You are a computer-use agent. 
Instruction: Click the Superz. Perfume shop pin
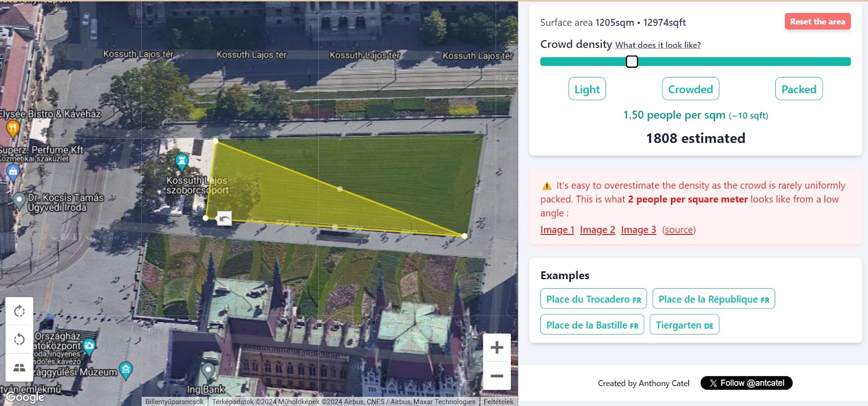point(13,172)
